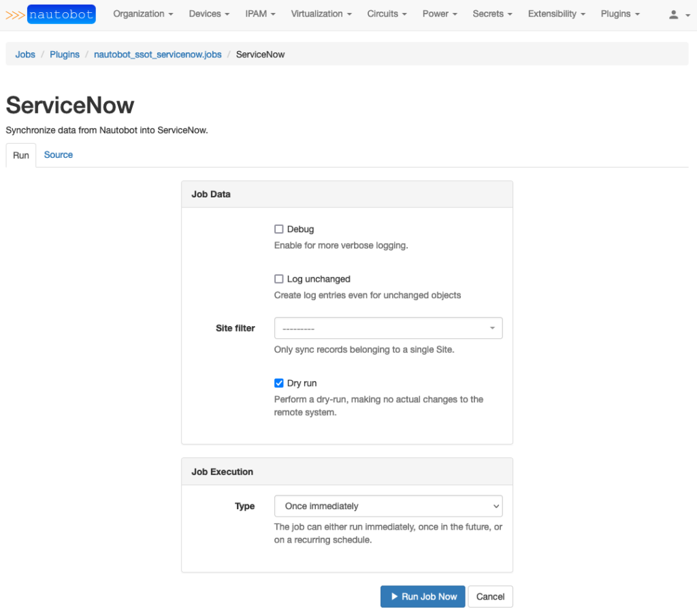697x616 pixels.
Task: Click the Dry run label text
Action: (x=302, y=383)
